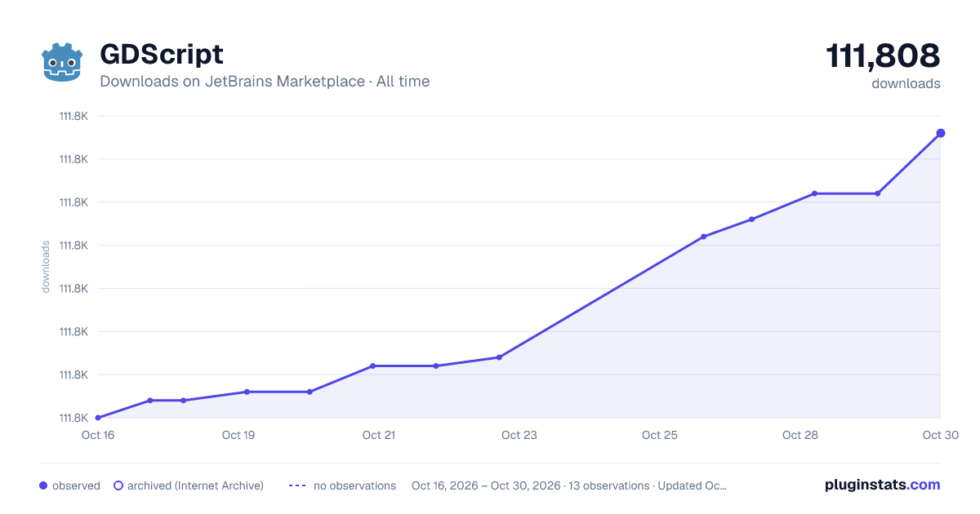Select the data point just after Oct 28
980x514 pixels.
814,193
